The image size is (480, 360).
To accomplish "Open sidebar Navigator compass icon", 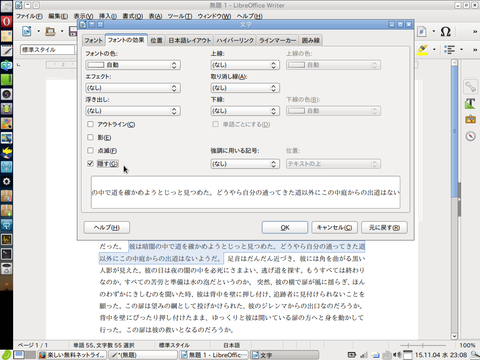I will tap(470, 136).
